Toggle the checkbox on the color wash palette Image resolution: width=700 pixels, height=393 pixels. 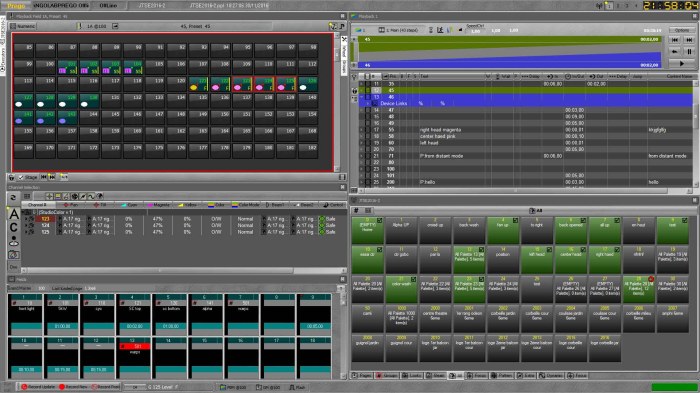[x=413, y=279]
